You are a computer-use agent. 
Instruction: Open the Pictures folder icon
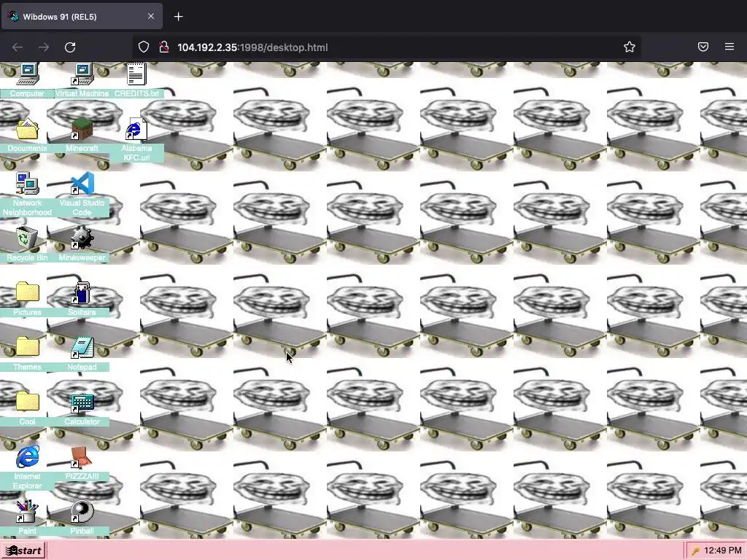click(x=27, y=293)
